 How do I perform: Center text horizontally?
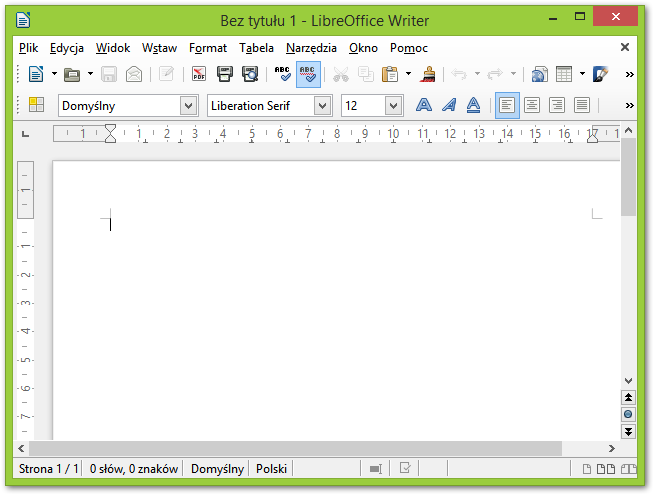click(x=532, y=105)
